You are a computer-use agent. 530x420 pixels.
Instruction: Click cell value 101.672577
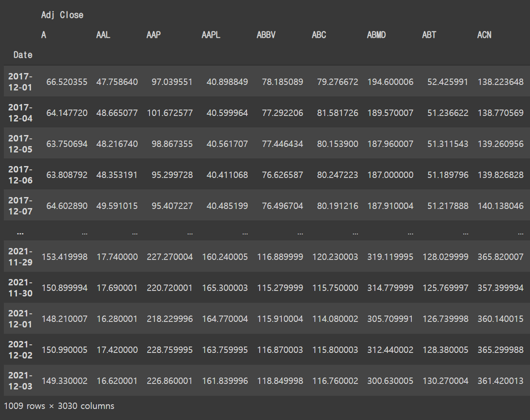point(170,113)
